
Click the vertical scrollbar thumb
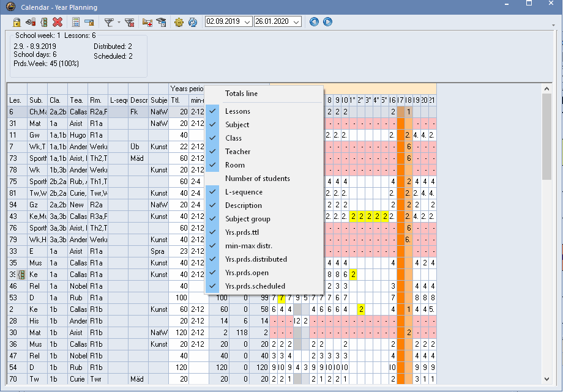(x=546, y=136)
